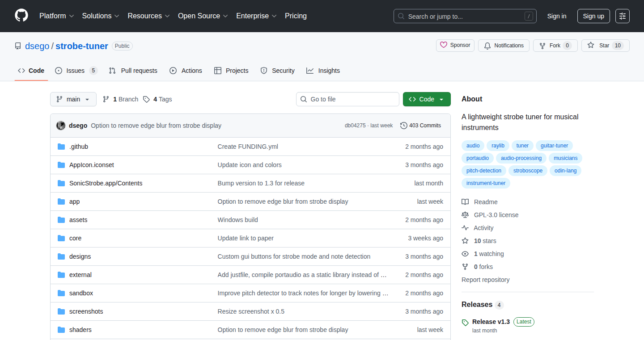Open the assets folder
644x340 pixels.
coord(78,220)
